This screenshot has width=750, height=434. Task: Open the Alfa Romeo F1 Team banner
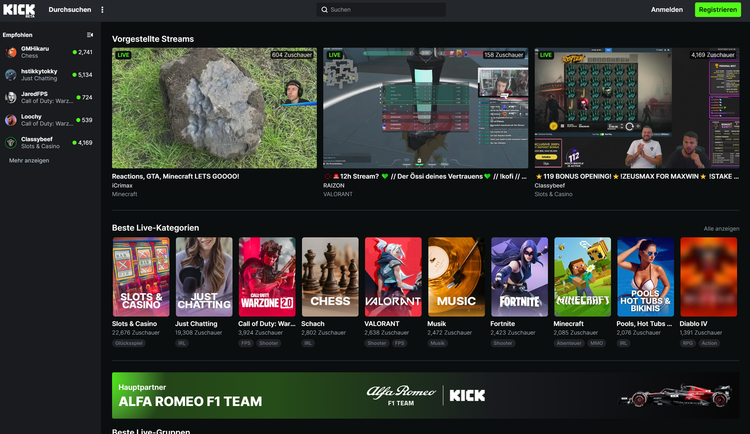point(425,396)
